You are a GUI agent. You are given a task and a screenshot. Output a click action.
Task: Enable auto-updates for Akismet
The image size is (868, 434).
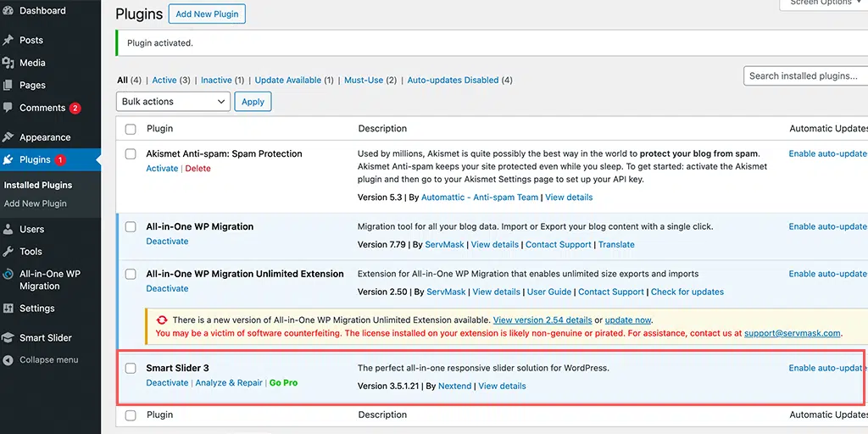pos(828,154)
